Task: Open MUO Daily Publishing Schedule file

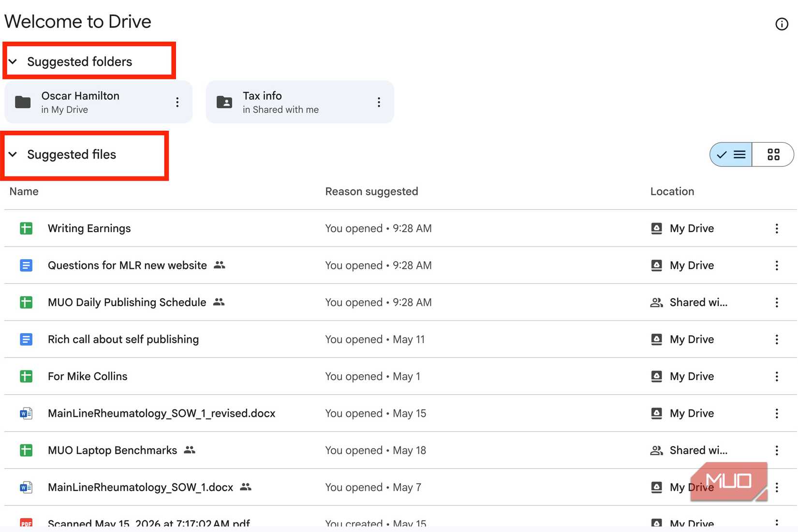Action: click(127, 302)
